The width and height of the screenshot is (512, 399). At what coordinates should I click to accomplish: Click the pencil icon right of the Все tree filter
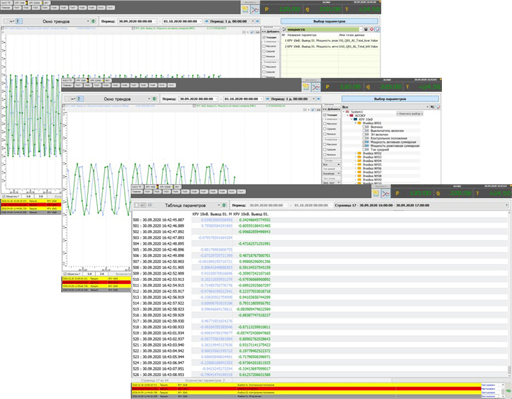click(x=438, y=107)
